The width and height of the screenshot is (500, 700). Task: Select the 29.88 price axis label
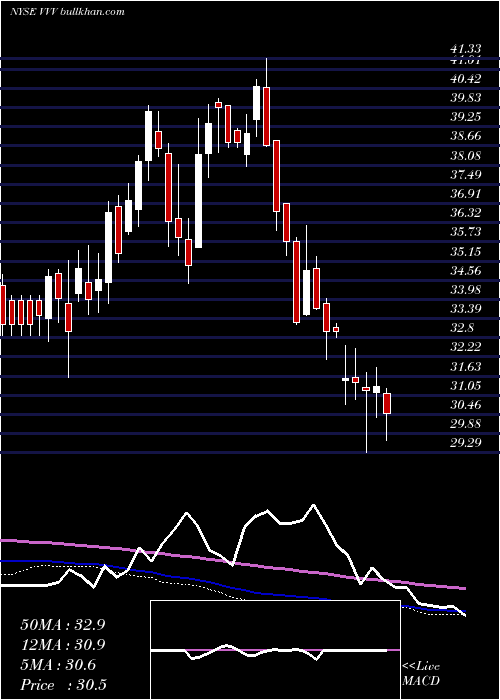pos(466,424)
